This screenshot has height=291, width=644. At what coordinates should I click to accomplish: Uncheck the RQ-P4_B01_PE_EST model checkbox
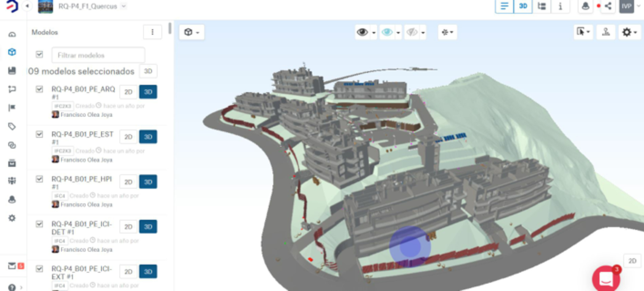point(39,134)
